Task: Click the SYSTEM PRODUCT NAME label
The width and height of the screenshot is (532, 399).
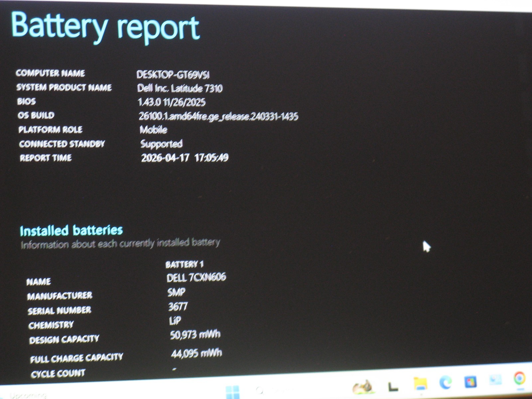Action: [x=64, y=87]
